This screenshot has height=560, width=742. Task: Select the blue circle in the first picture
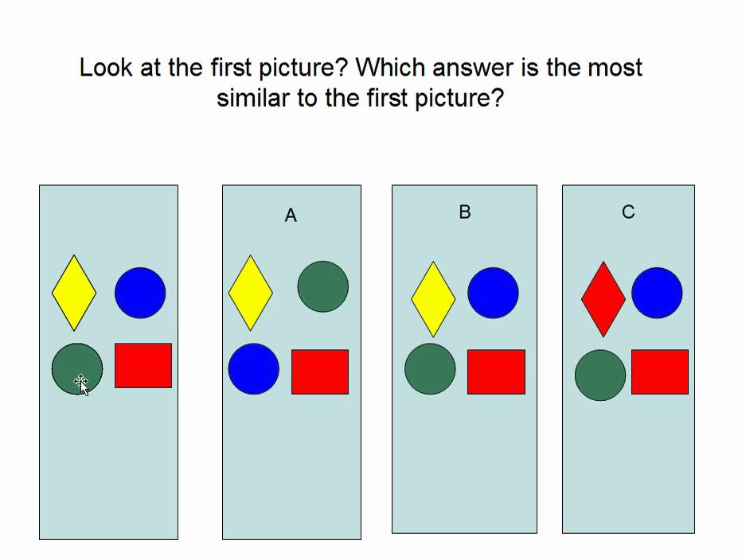[140, 293]
